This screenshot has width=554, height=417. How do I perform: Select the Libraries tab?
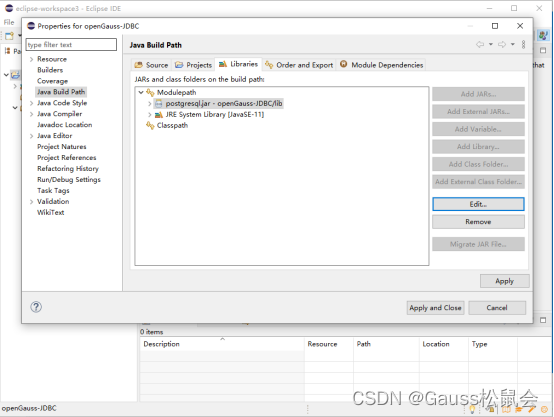(x=238, y=64)
